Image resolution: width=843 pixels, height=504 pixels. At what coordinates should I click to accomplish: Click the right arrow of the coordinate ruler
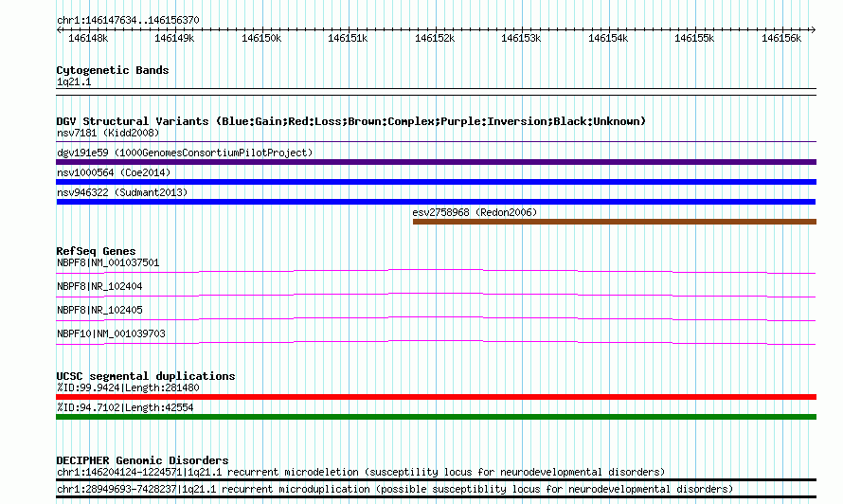point(813,29)
